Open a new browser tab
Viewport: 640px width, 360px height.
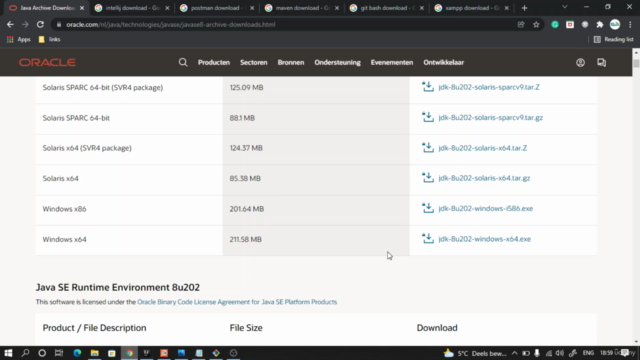524,8
